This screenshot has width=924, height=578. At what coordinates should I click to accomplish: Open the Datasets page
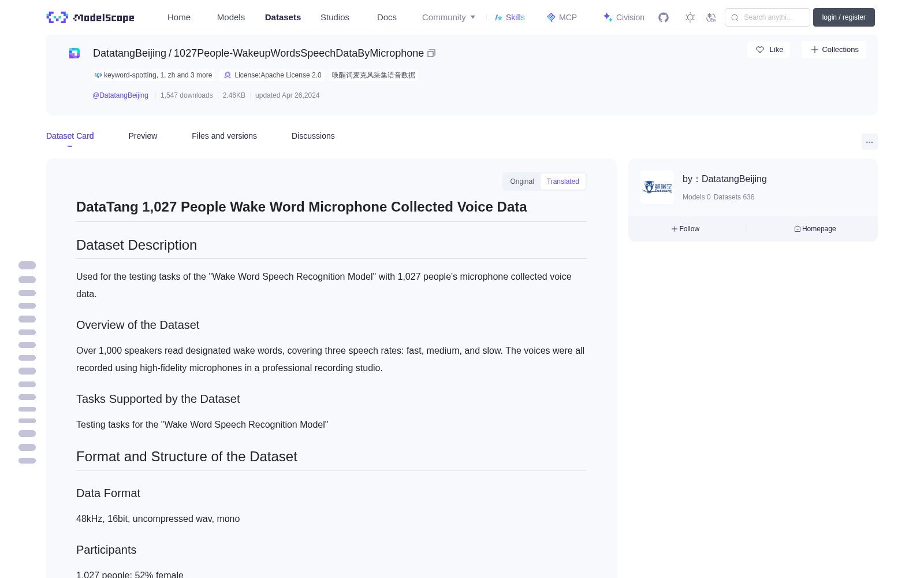[283, 17]
